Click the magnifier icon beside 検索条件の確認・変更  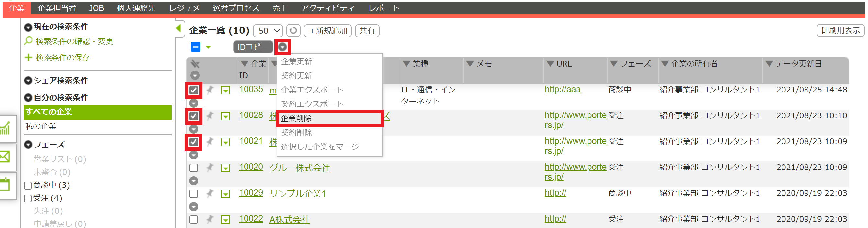(x=29, y=41)
